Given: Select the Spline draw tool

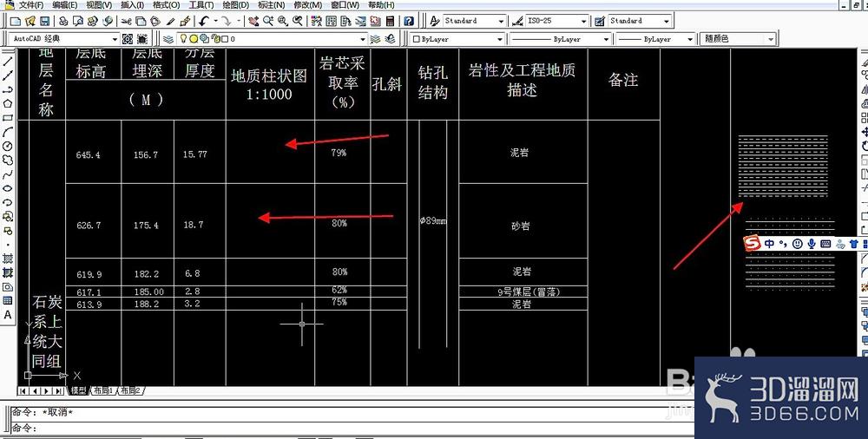Looking at the screenshot, I should pos(8,174).
